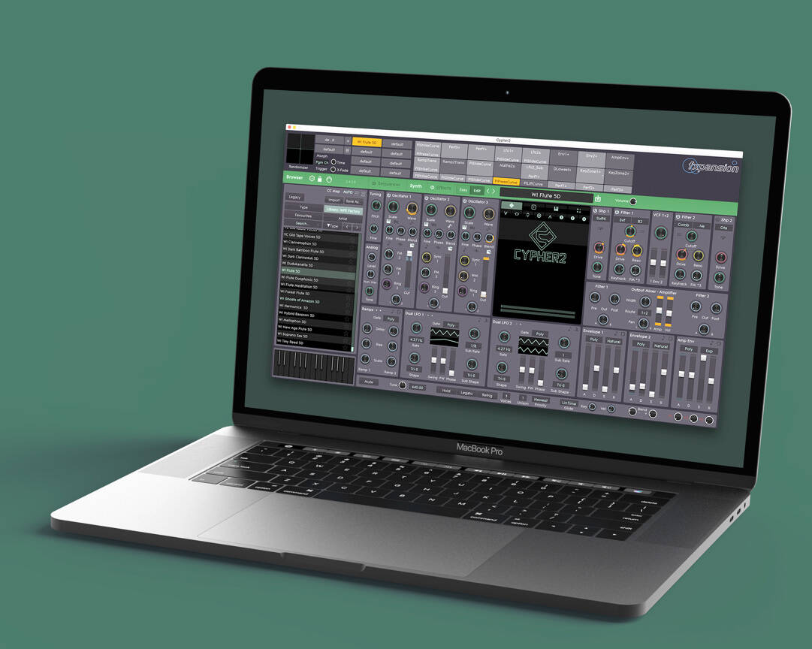The height and width of the screenshot is (649, 812).
Task: Open Dual LFO 1 Tri-S Shape dropdown
Action: [x=415, y=370]
